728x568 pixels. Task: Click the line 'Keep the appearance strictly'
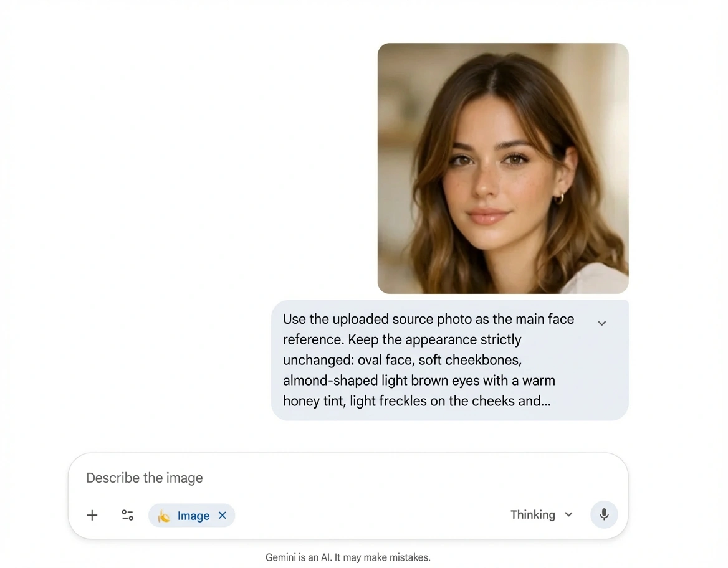click(402, 339)
